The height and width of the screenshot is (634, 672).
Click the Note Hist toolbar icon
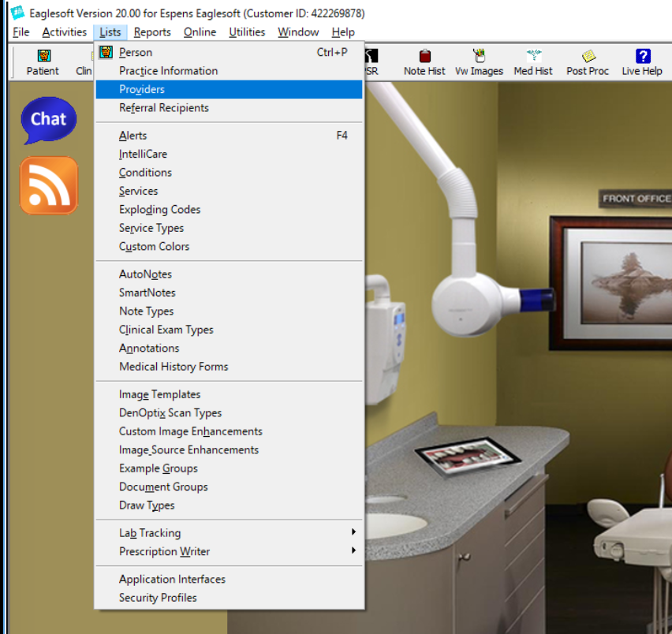coord(424,62)
